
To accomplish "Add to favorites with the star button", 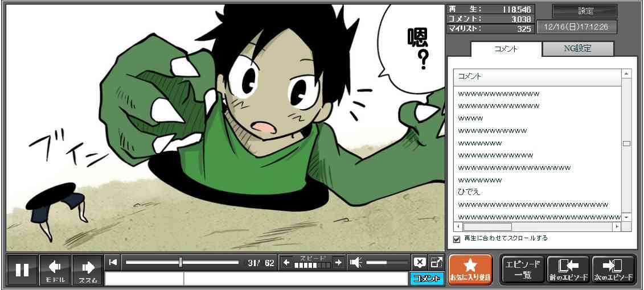I will point(470,270).
